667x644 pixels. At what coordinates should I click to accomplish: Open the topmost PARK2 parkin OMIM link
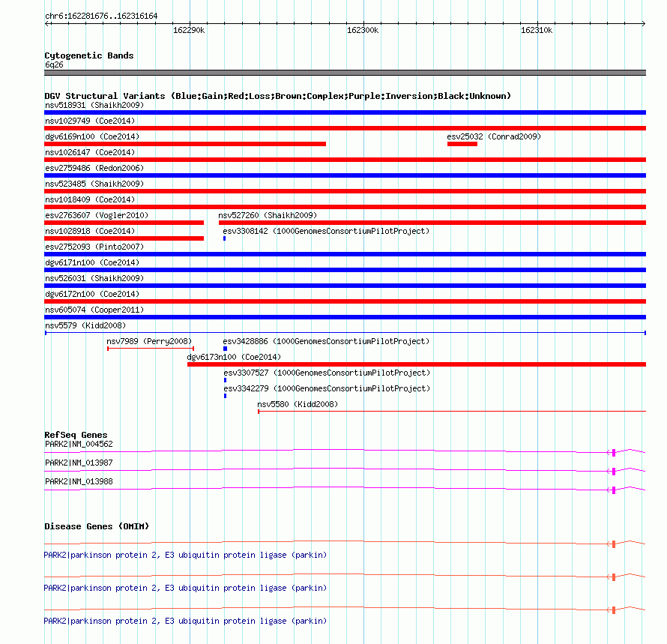click(x=185, y=555)
